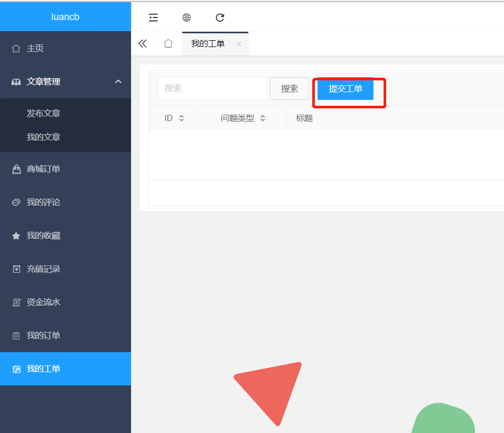Sort the ID column

[x=181, y=118]
